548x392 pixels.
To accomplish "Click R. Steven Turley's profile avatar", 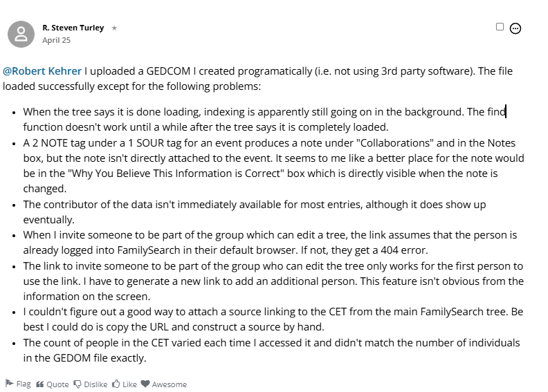I will [21, 34].
